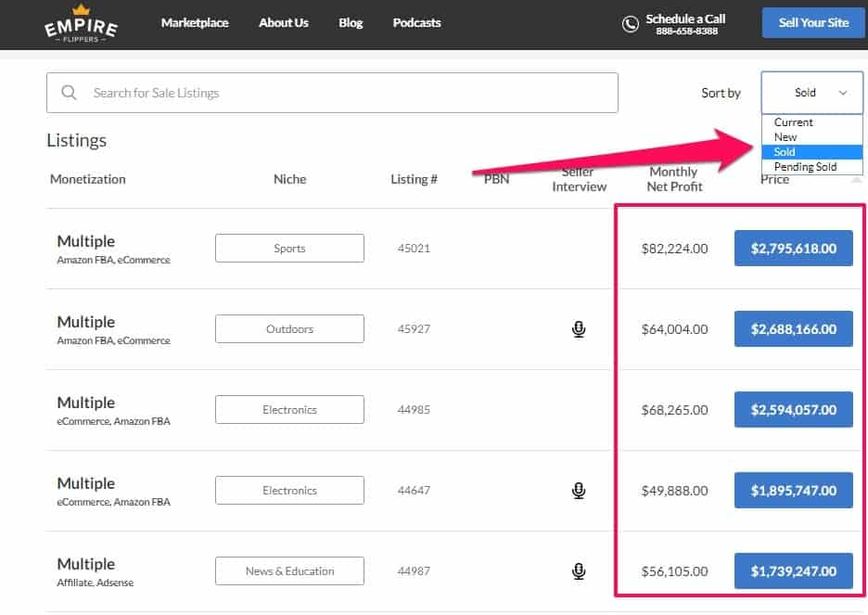Click the Listing # column header
Image resolution: width=868 pixels, height=615 pixels.
coord(414,179)
